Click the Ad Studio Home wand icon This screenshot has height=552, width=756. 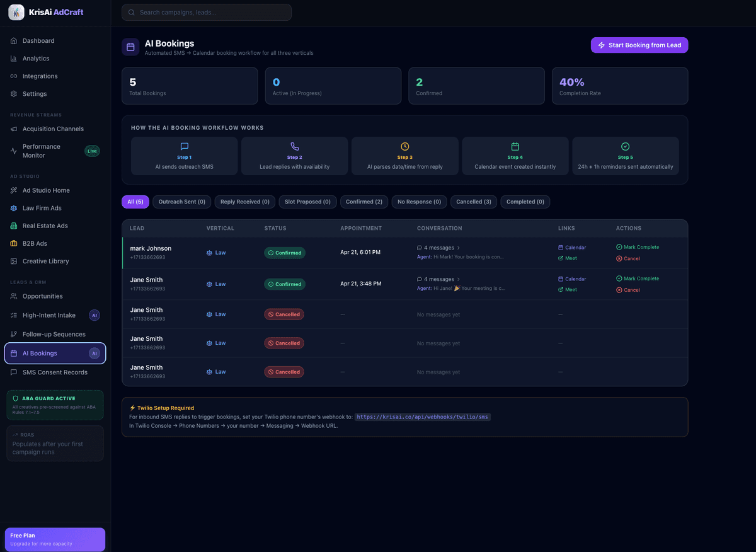click(x=14, y=190)
